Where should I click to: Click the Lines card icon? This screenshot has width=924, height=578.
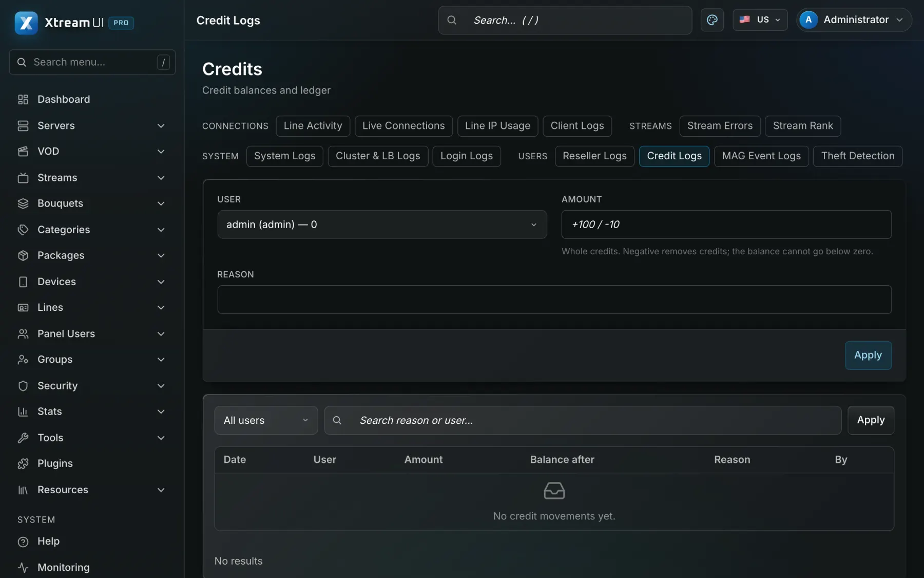[x=23, y=308]
